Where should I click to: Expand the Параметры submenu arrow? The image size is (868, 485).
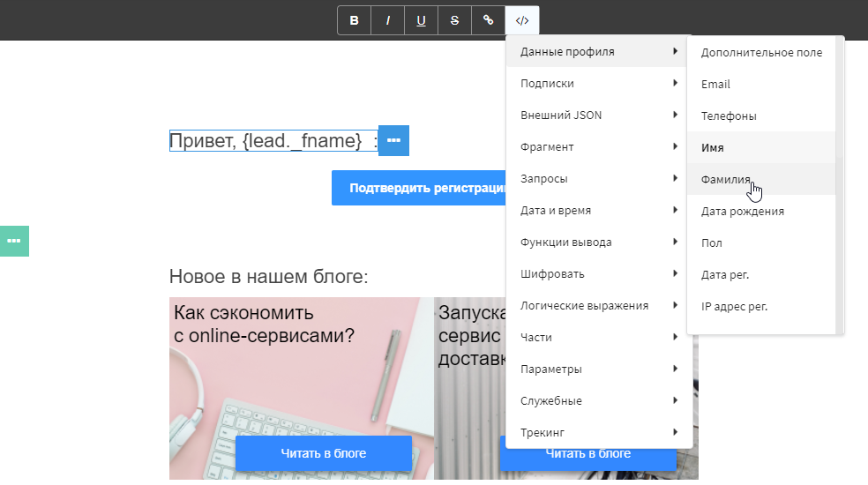coord(676,369)
